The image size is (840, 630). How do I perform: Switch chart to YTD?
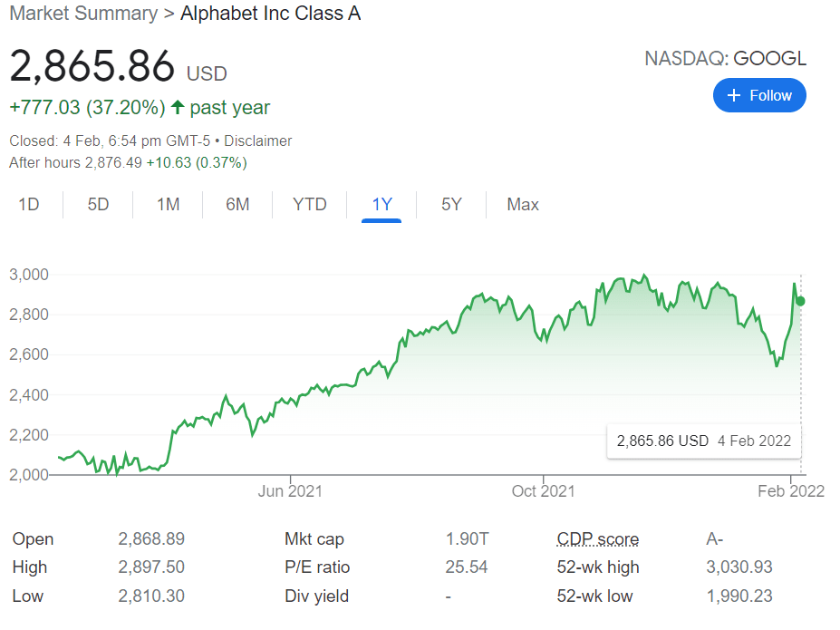pos(309,204)
